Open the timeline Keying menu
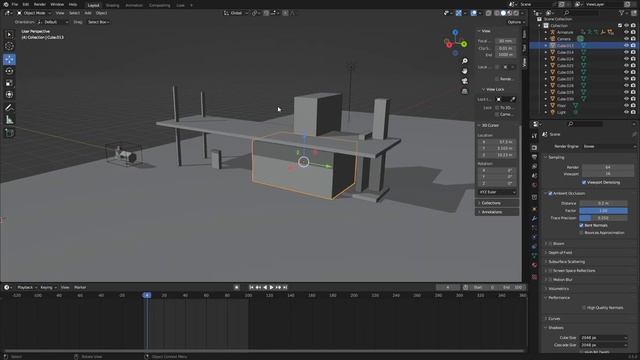Image resolution: width=640 pixels, height=360 pixels. 48,287
